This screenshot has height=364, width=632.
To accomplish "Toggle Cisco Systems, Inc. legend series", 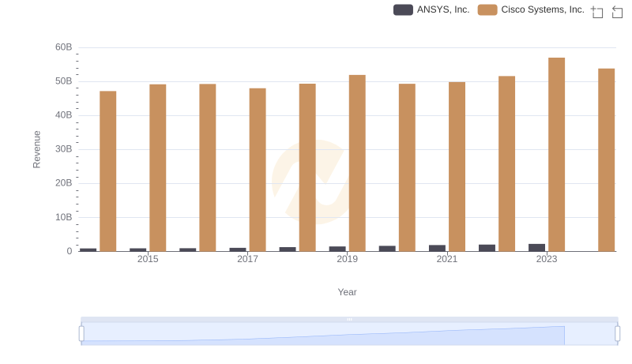I will pos(531,9).
